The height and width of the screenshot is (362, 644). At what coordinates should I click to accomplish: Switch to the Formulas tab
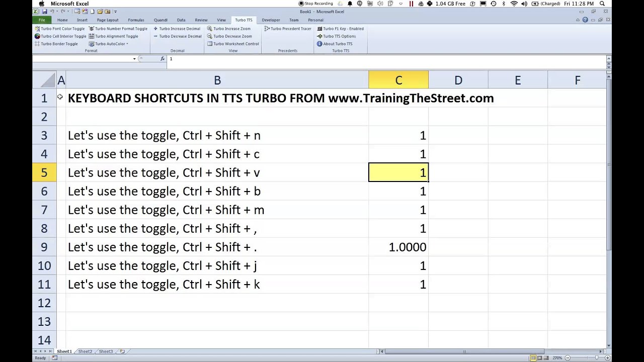(x=136, y=20)
